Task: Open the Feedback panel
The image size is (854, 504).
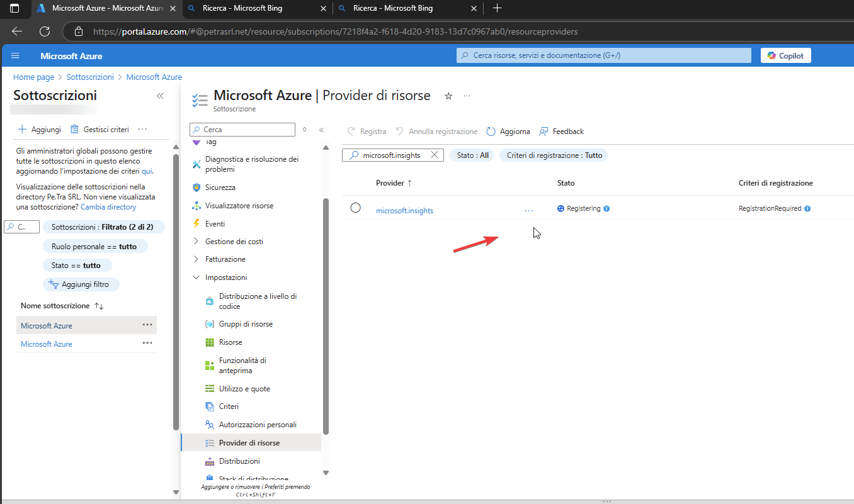Action: coord(561,132)
